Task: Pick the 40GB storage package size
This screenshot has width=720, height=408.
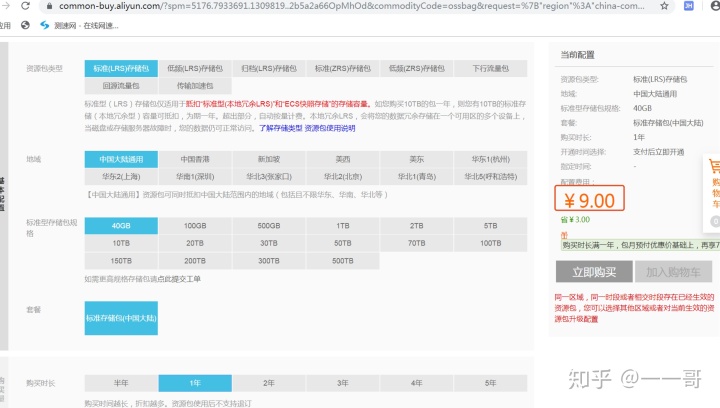Action: [x=121, y=226]
